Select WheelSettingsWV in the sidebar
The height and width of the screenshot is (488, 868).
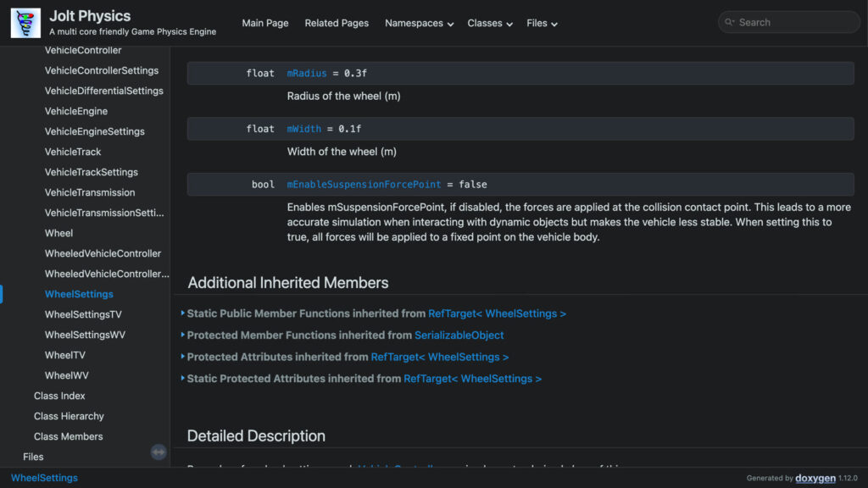point(85,335)
